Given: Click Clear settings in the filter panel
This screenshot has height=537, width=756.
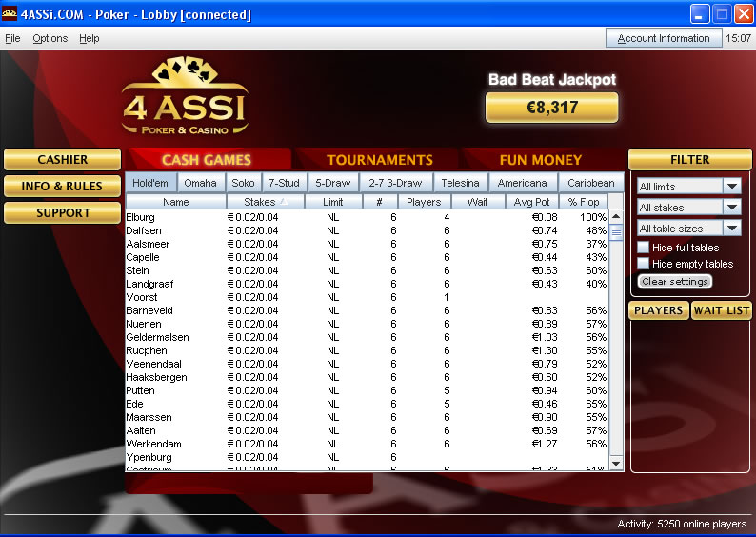Looking at the screenshot, I should tap(674, 281).
